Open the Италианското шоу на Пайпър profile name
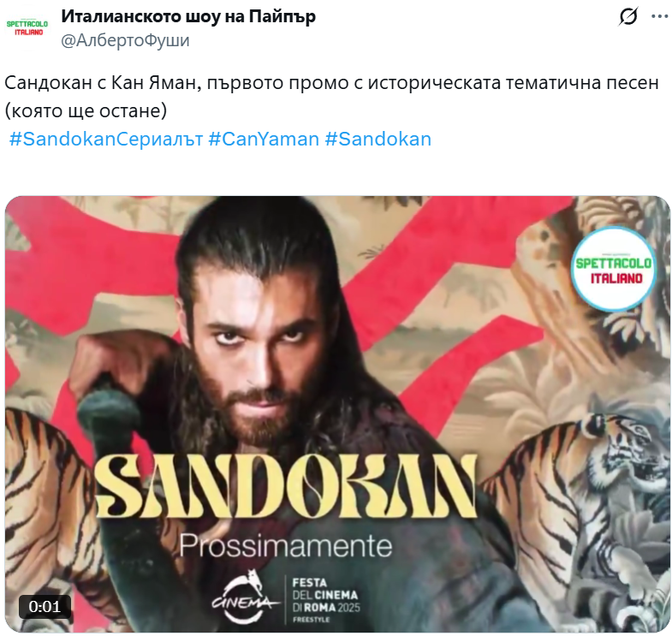Image resolution: width=672 pixels, height=636 pixels. click(x=188, y=16)
